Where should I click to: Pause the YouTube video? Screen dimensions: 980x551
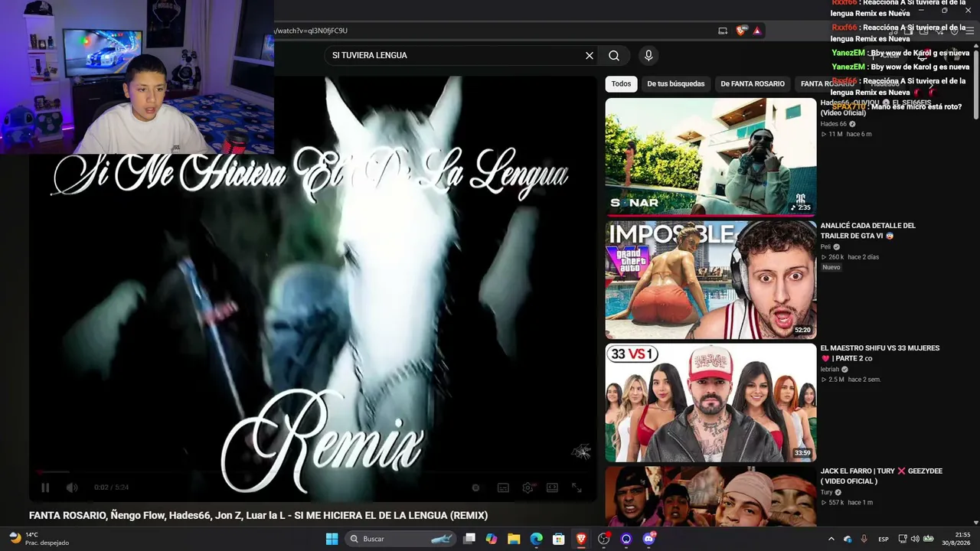pos(45,487)
